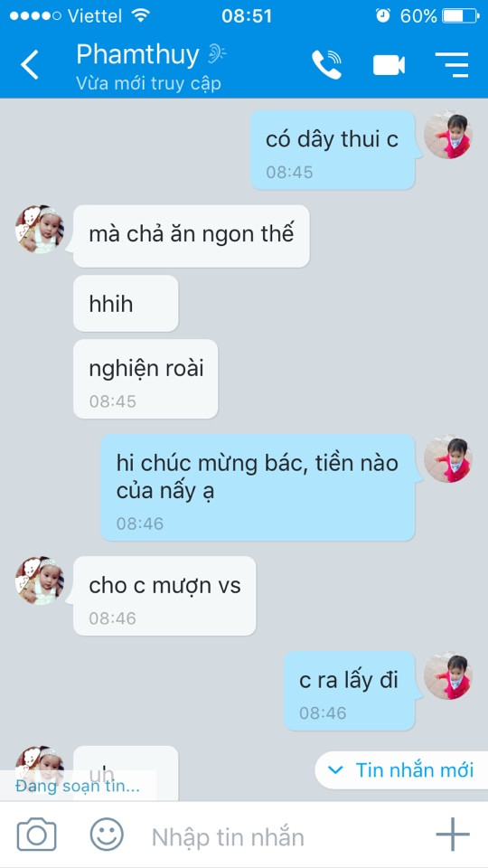Start a video call with Phamthuy
Viewport: 488px width, 868px height.
point(389,65)
